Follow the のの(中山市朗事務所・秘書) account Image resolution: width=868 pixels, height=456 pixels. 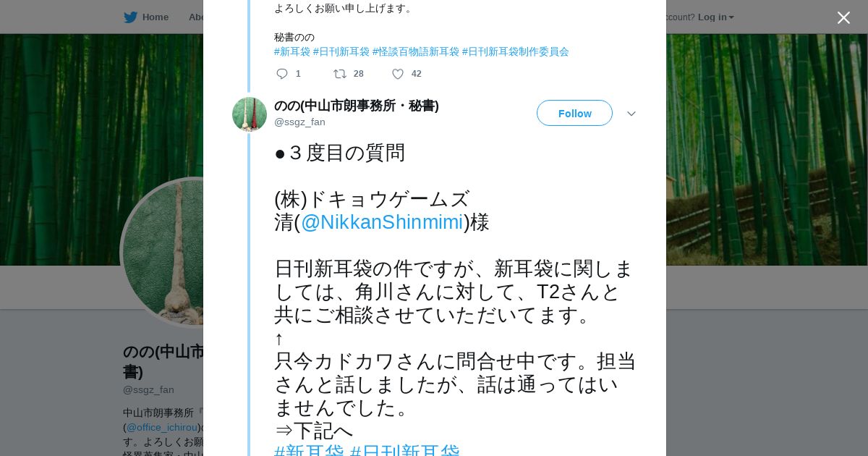[x=574, y=114]
